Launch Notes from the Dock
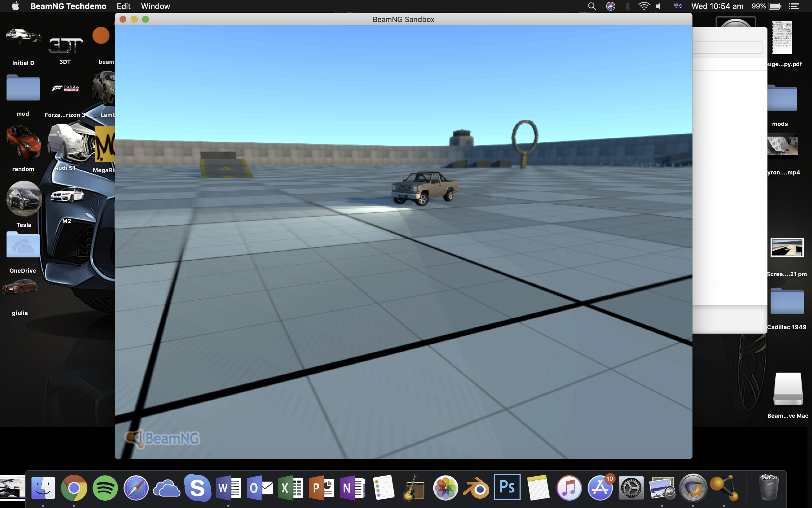This screenshot has width=812, height=508. point(538,487)
